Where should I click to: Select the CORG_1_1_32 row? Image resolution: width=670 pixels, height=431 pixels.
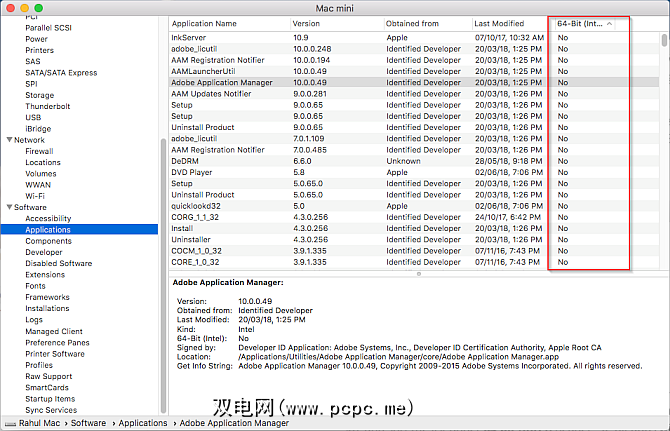coord(414,217)
